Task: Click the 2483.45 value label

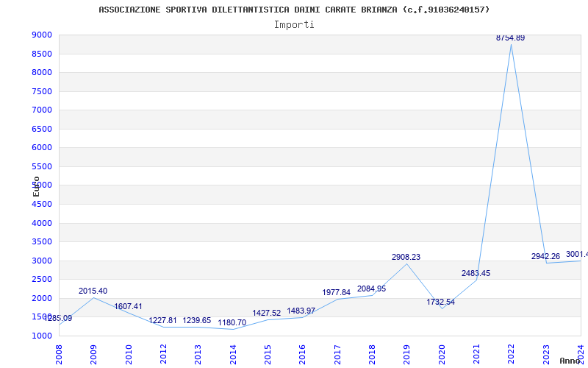Action: tap(476, 273)
